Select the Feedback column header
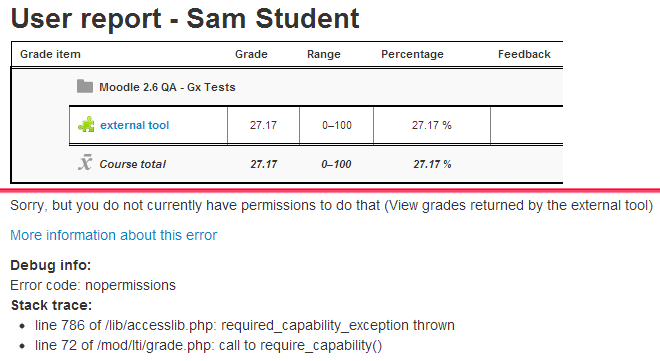Image resolution: width=660 pixels, height=361 pixels. pyautogui.click(x=524, y=54)
